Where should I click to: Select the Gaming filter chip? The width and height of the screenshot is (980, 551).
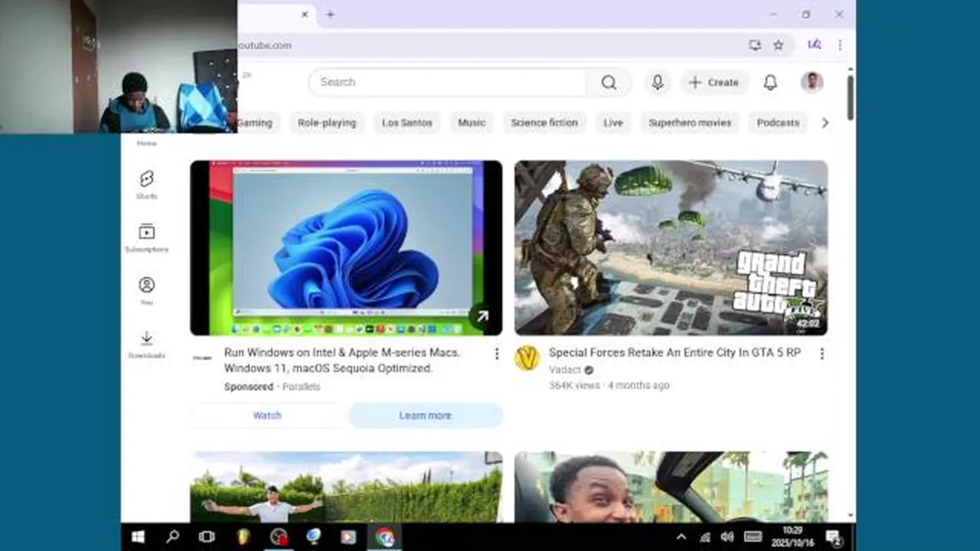click(256, 122)
